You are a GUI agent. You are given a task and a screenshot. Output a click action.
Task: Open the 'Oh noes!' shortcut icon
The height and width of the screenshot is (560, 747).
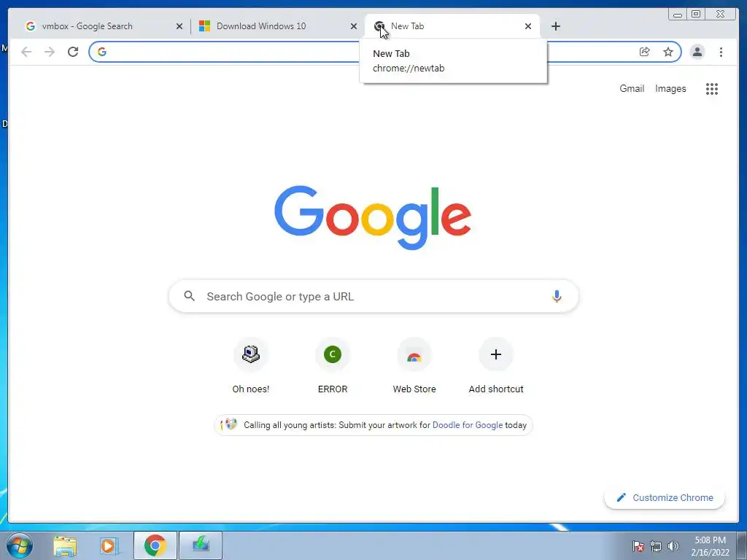tap(251, 354)
